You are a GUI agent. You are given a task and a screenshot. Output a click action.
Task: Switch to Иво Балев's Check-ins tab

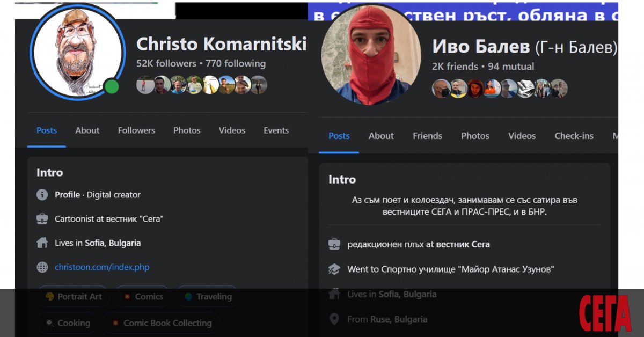click(x=574, y=136)
